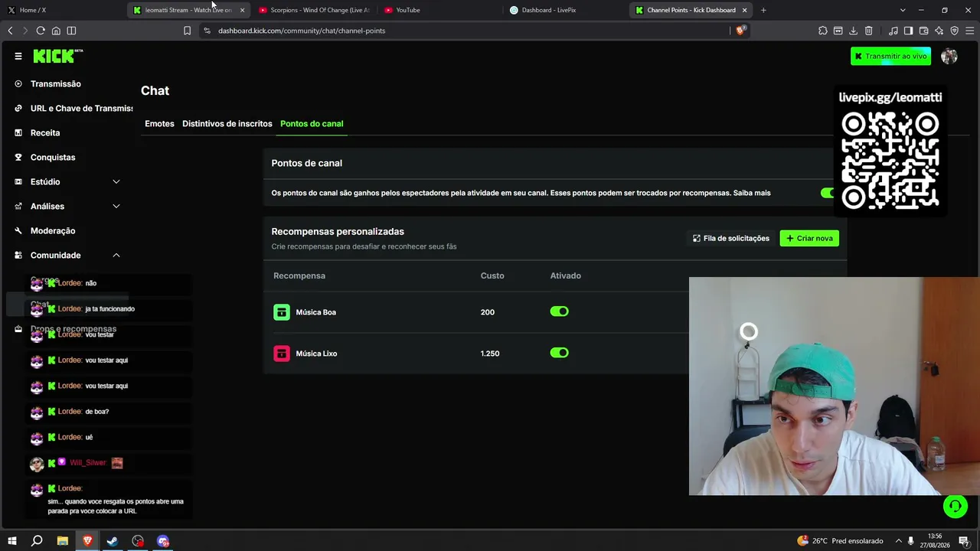Open the weather widget in taskbar
Screen dimensions: 980x551
pos(840,541)
